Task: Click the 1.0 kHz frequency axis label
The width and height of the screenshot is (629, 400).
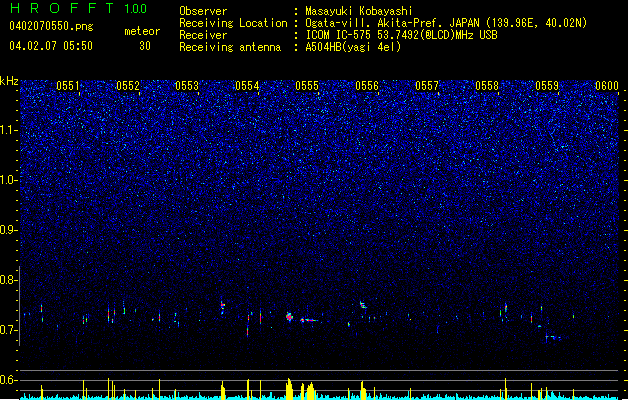Action: click(x=9, y=180)
